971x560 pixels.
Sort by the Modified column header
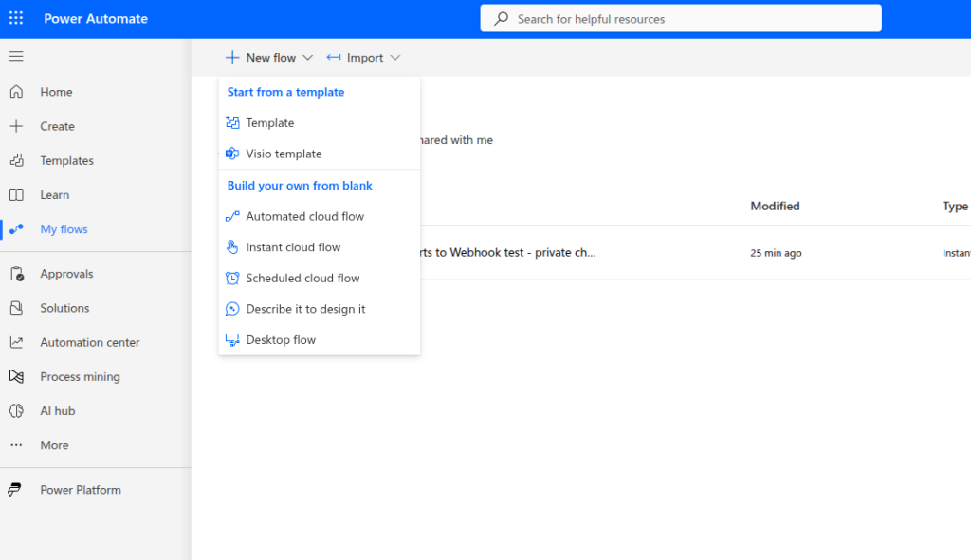coord(775,206)
